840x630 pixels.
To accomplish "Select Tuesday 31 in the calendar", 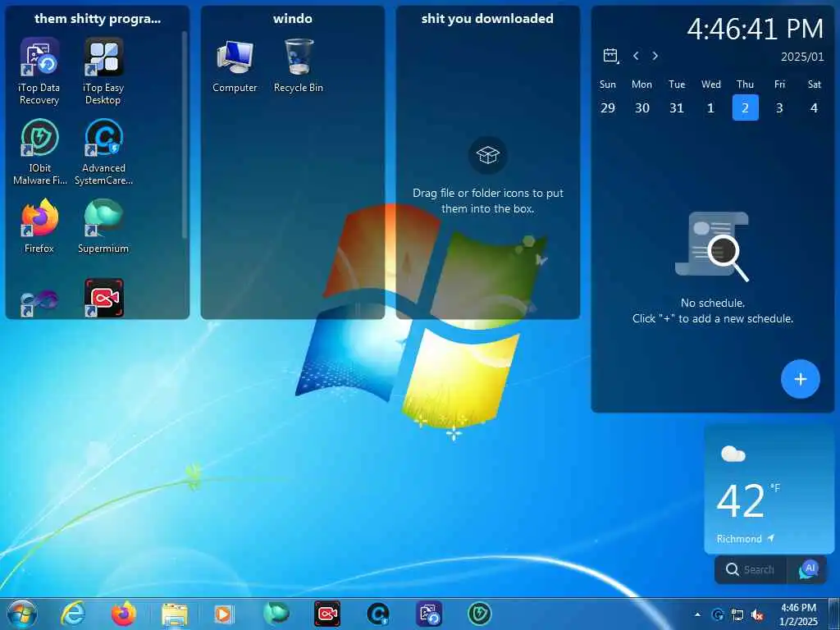I will 677,107.
